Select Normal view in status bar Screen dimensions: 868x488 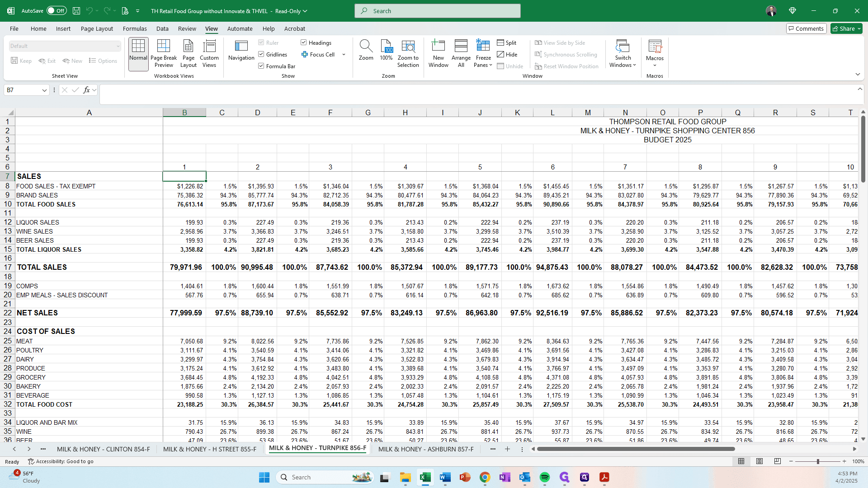[741, 461]
